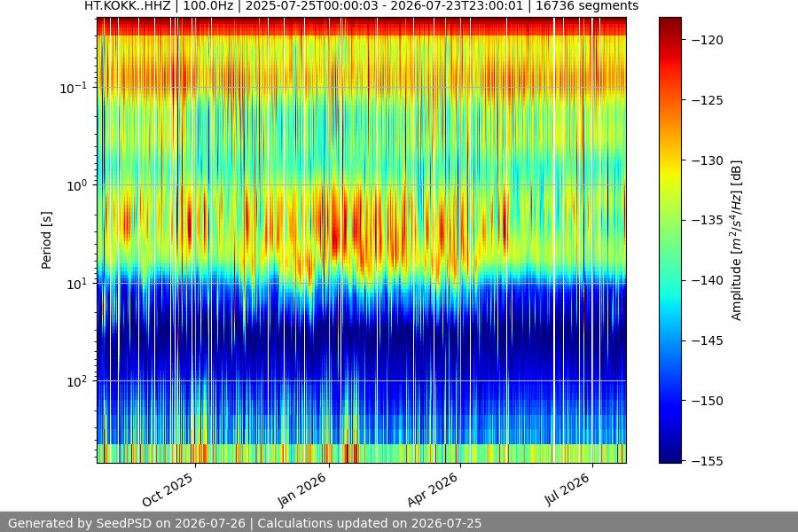
Task: Select the 'Jul 2026' x-axis label
Action: point(567,489)
